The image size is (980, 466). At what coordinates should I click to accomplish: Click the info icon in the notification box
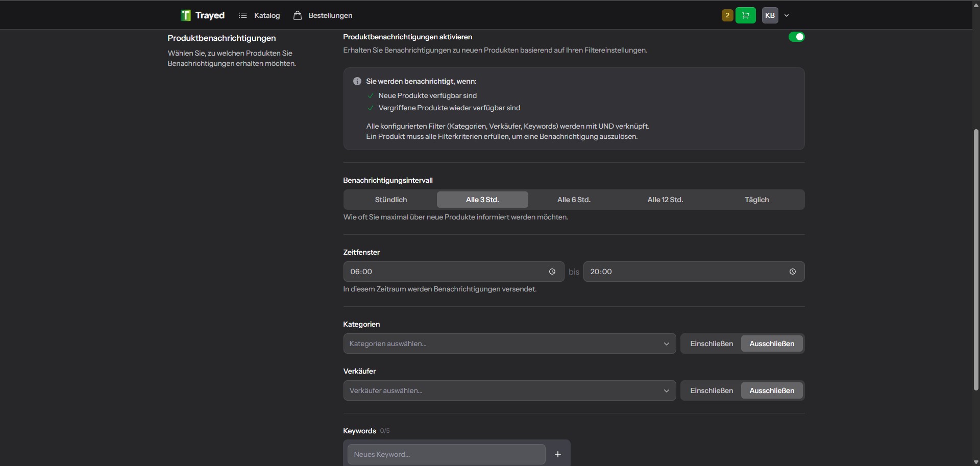[x=357, y=81]
